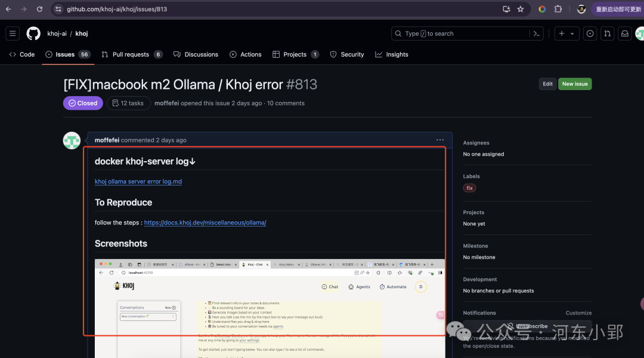Viewport: 644px width, 358px height.
Task: Click the 重新启动即可更新 update button
Action: [x=617, y=9]
